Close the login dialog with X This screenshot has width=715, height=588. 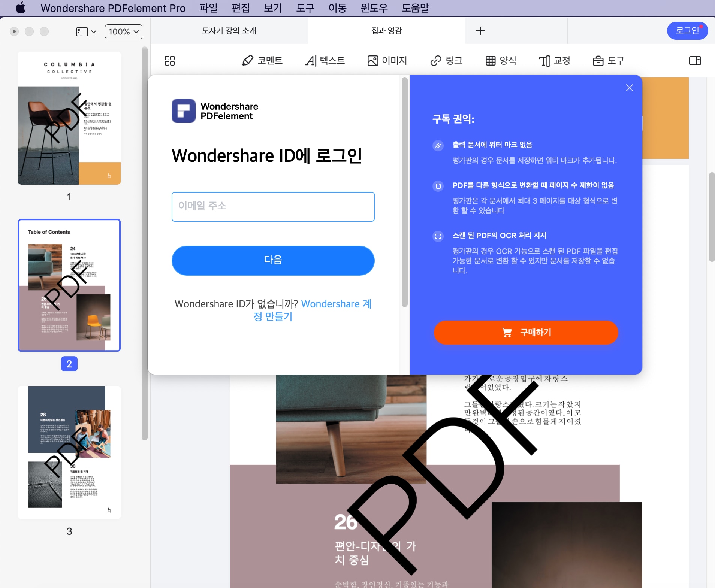[630, 88]
